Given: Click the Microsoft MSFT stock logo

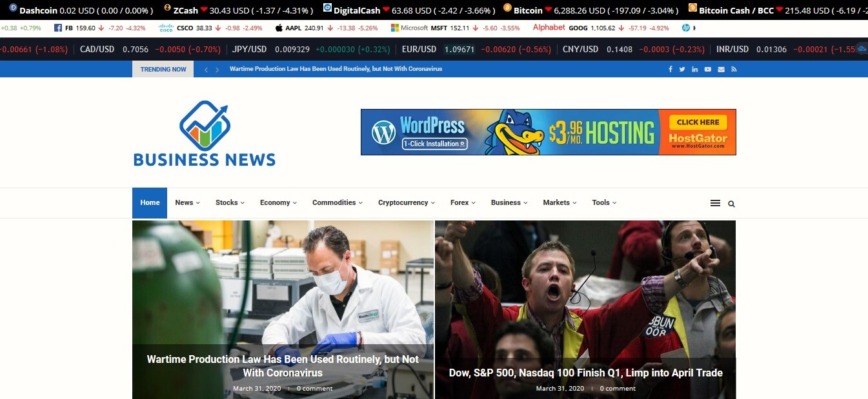Looking at the screenshot, I should (x=409, y=28).
